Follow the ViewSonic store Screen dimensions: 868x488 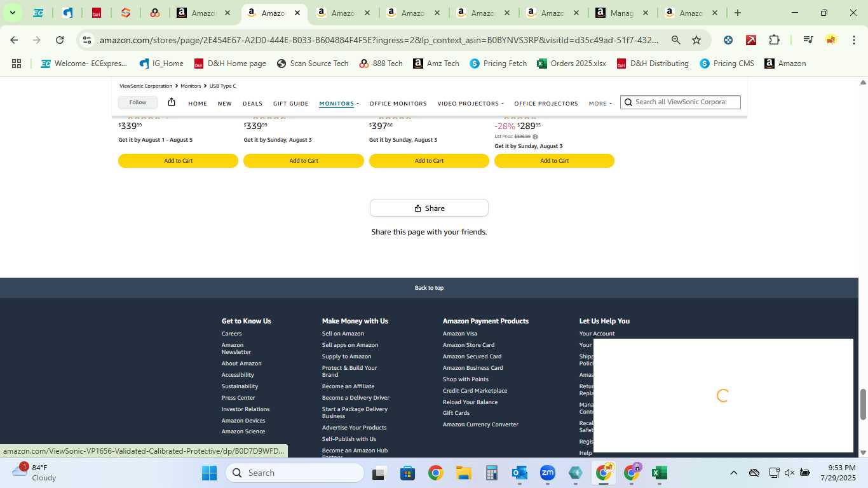tap(137, 102)
